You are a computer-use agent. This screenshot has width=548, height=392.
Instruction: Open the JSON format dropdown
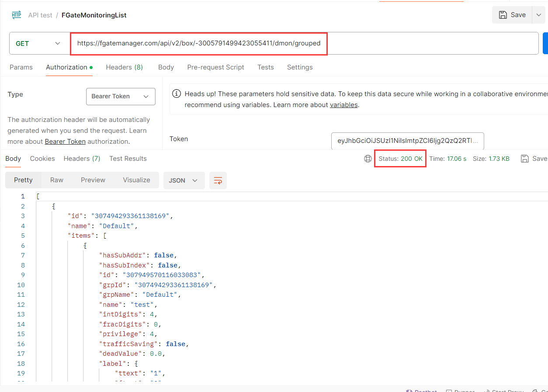coord(184,180)
